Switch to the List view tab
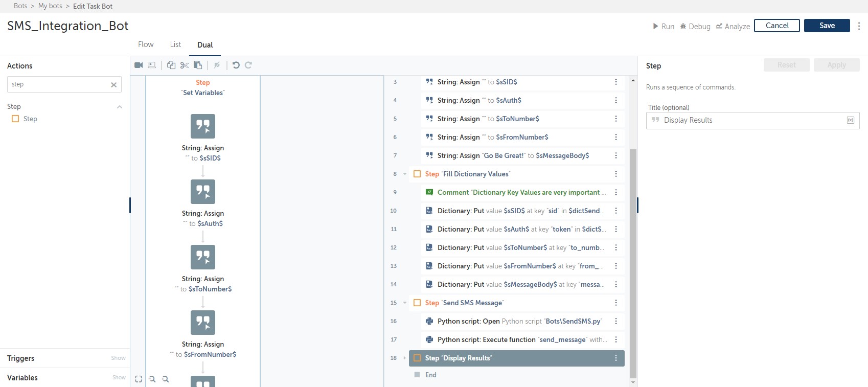868x387 pixels. pos(175,44)
